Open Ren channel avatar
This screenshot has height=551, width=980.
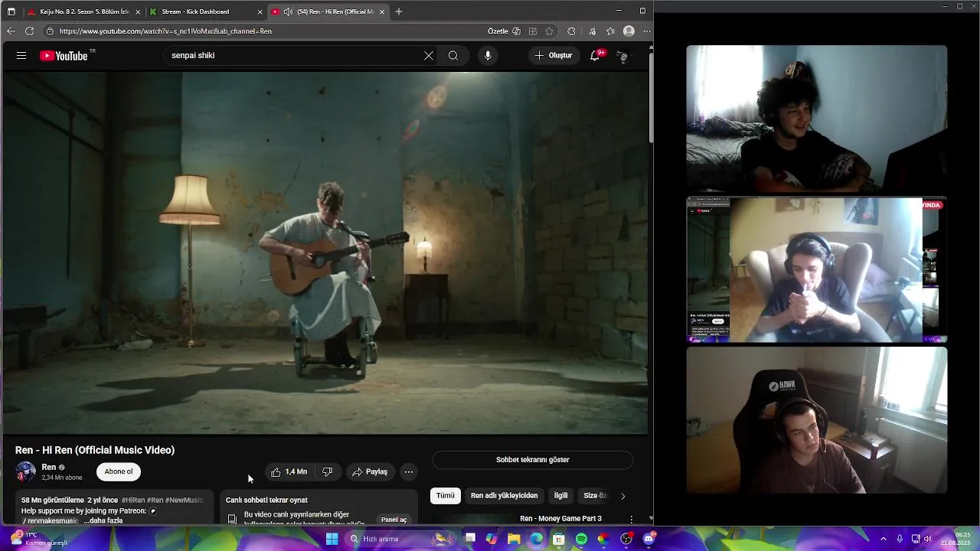[x=26, y=471]
